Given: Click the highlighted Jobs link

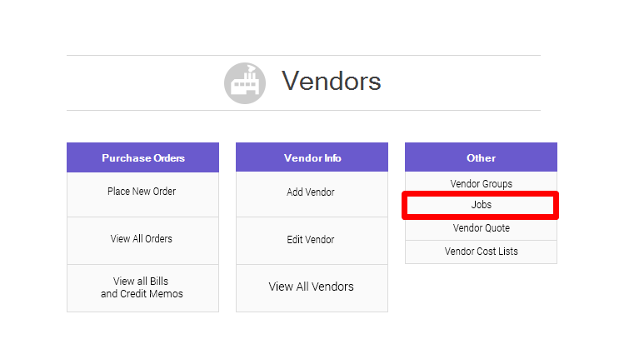Looking at the screenshot, I should [x=481, y=205].
